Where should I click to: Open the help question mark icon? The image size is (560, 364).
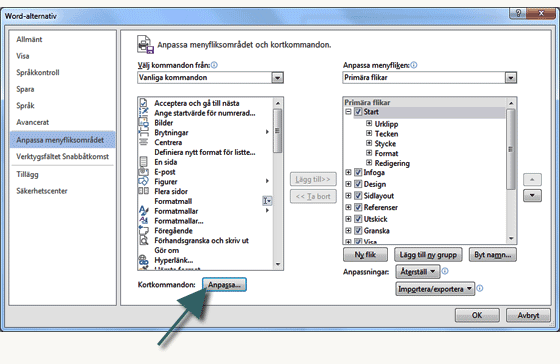(x=519, y=13)
